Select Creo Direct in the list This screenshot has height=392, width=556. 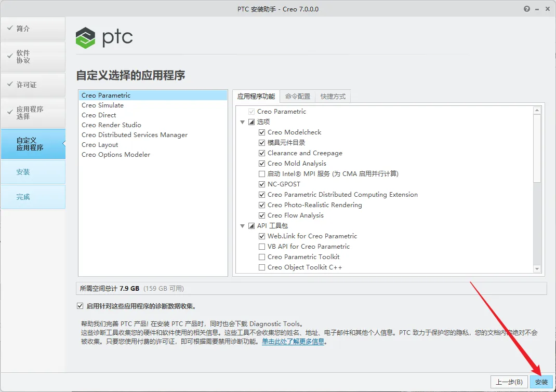[x=153, y=115]
